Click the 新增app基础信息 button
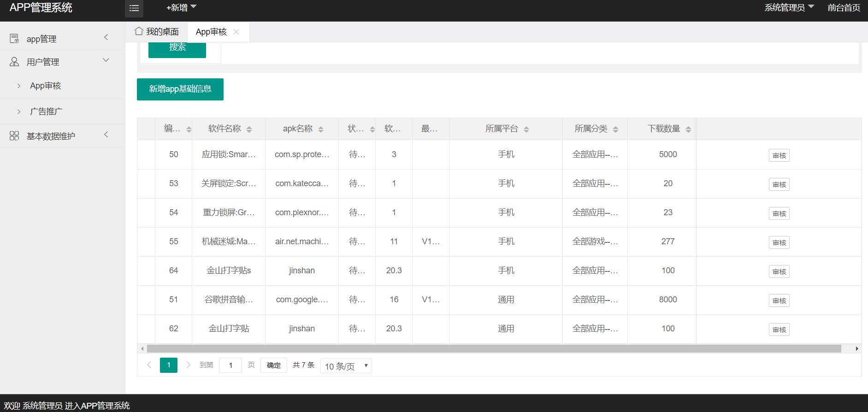This screenshot has width=868, height=412. [180, 89]
